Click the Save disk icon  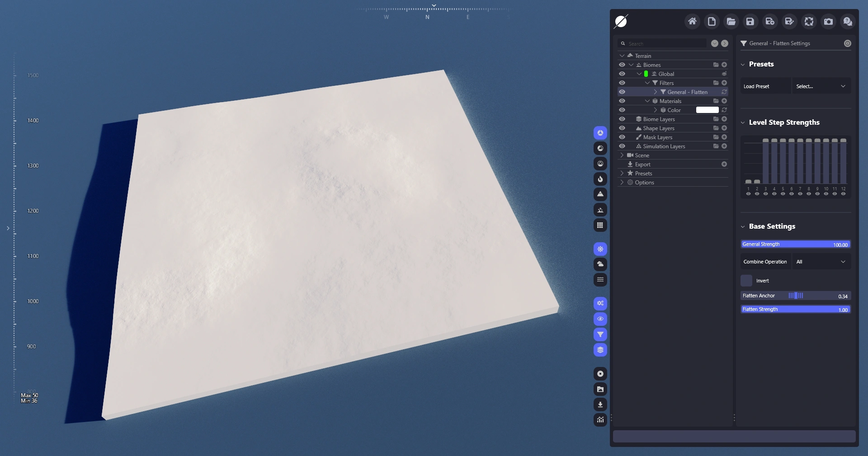click(x=750, y=21)
